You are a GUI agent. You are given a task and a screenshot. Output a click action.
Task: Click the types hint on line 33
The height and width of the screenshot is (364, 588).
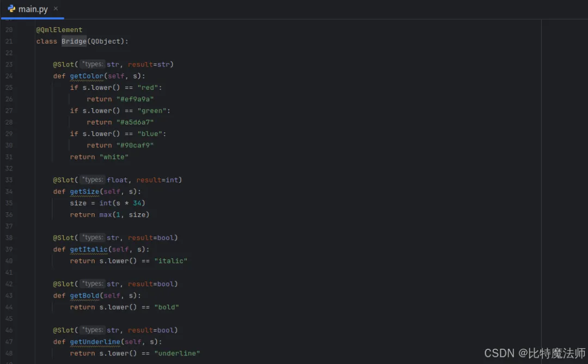point(92,180)
